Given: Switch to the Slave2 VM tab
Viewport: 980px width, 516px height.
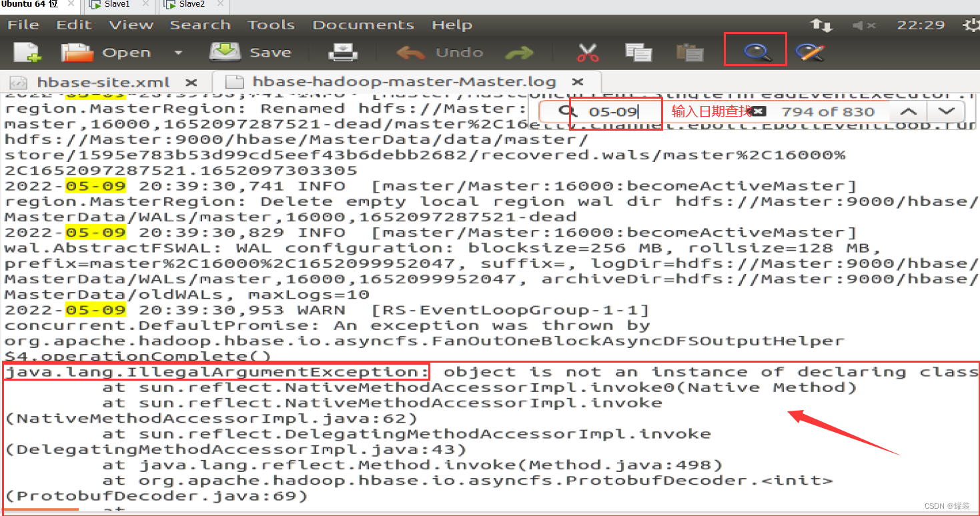Looking at the screenshot, I should pos(192,4).
